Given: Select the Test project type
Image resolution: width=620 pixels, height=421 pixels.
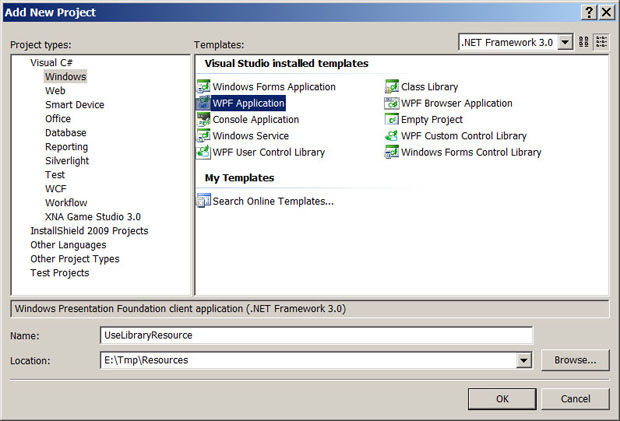Looking at the screenshot, I should pos(55,175).
